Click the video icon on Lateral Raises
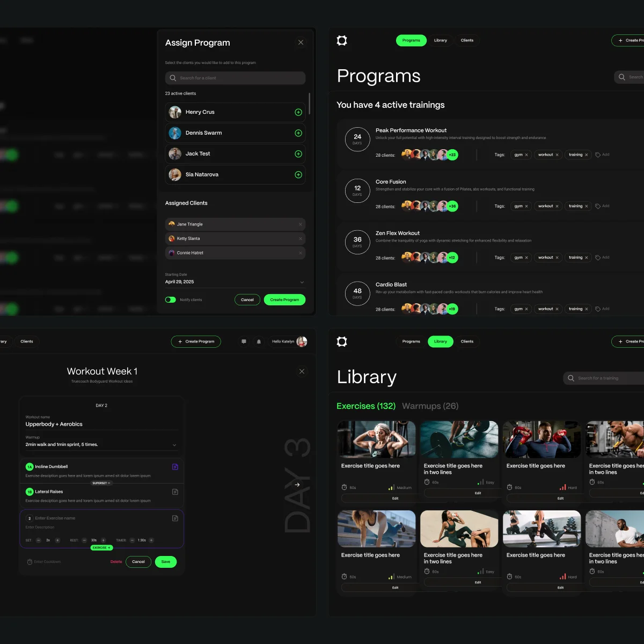 pos(175,492)
